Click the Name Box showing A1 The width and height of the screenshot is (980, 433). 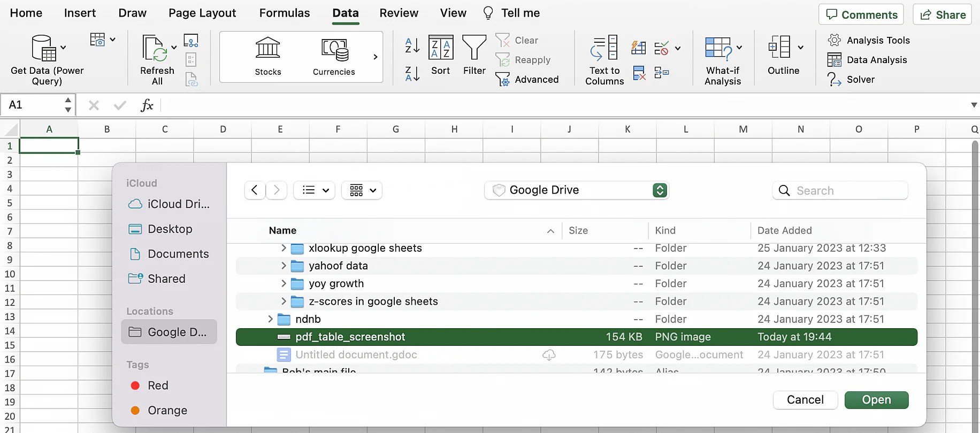[x=37, y=105]
